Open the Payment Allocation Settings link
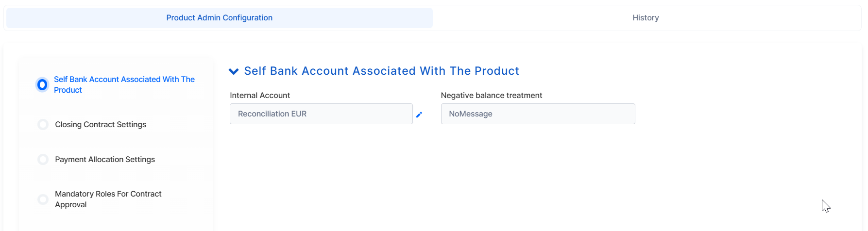This screenshot has height=231, width=868. [105, 160]
